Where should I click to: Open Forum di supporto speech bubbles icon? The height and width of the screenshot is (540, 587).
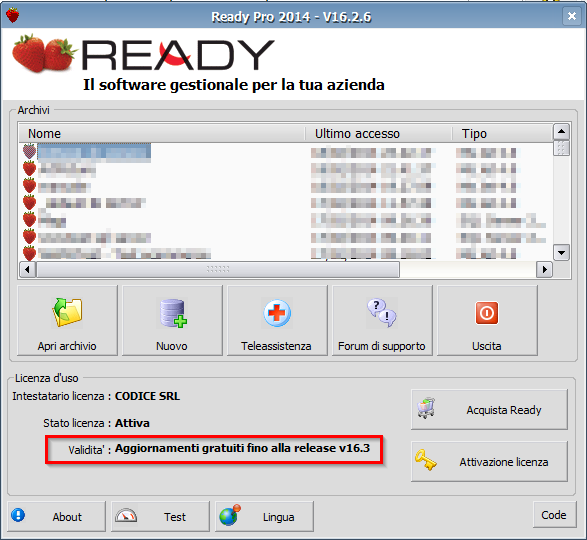pyautogui.click(x=381, y=313)
